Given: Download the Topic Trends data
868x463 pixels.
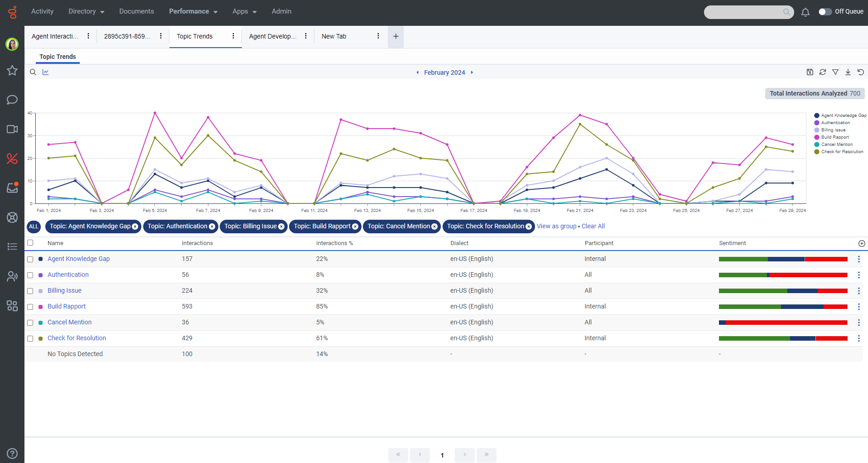Looking at the screenshot, I should [x=848, y=72].
